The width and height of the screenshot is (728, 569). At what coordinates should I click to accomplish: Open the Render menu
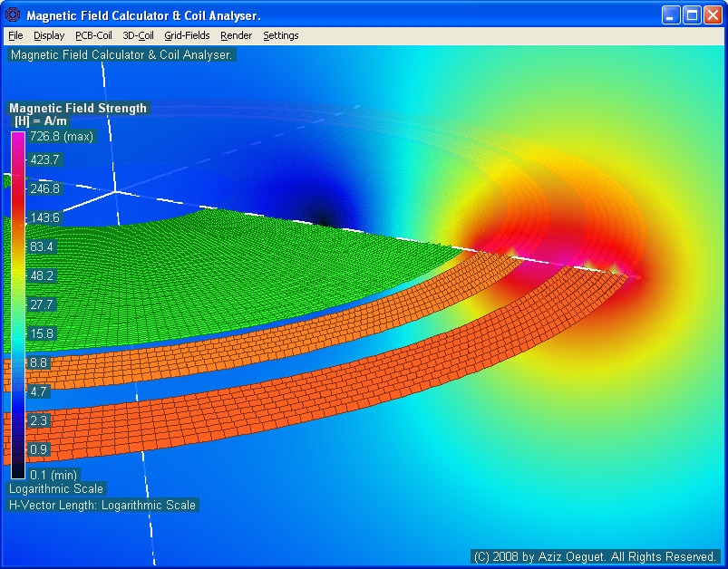coord(236,35)
